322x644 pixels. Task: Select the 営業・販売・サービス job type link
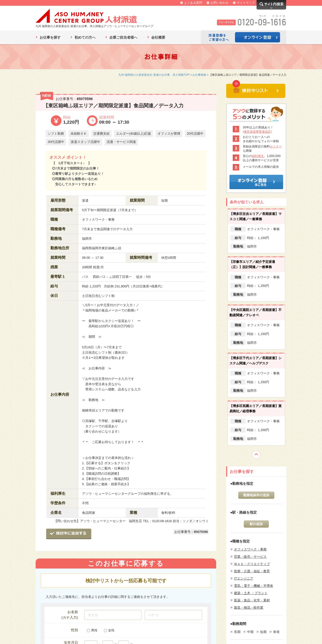tap(250, 556)
